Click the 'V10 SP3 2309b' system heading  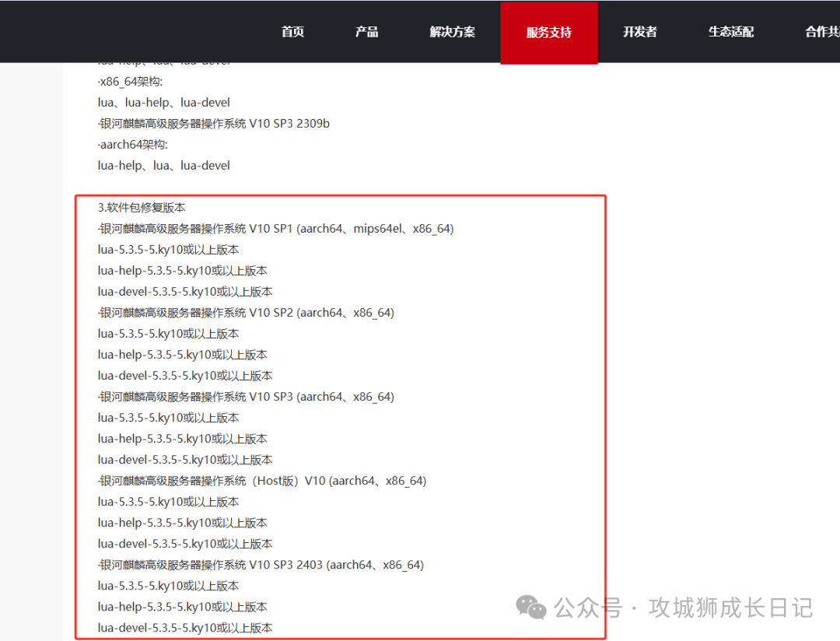tap(214, 123)
